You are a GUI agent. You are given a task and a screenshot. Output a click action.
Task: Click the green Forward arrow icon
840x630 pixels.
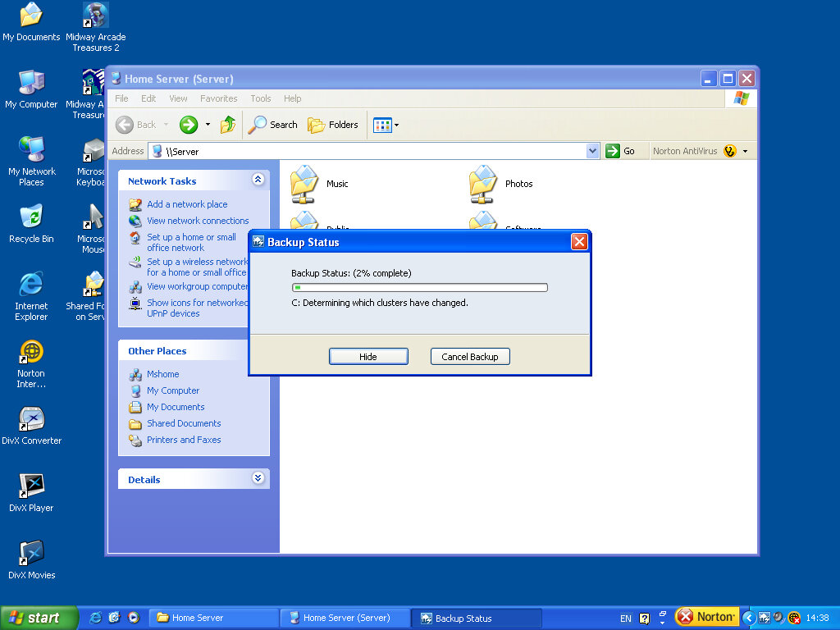[189, 125]
